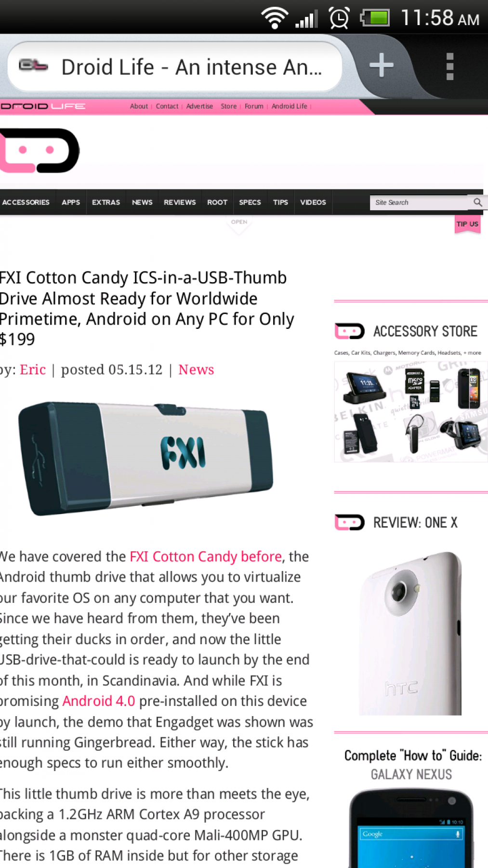The image size is (488, 868).
Task: Open the NEWS navigation menu item
Action: point(142,203)
